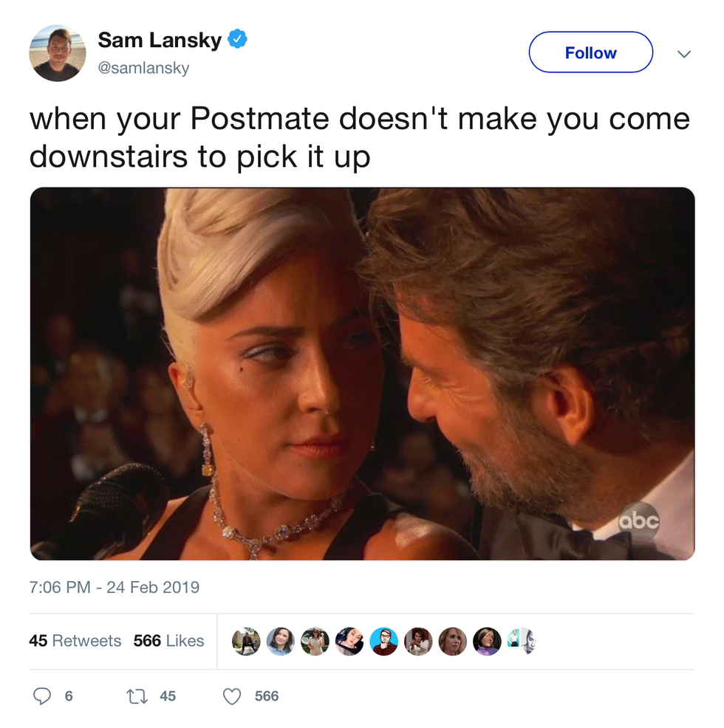
Task: Retweet this tweet using the retweet icon
Action: click(x=137, y=696)
